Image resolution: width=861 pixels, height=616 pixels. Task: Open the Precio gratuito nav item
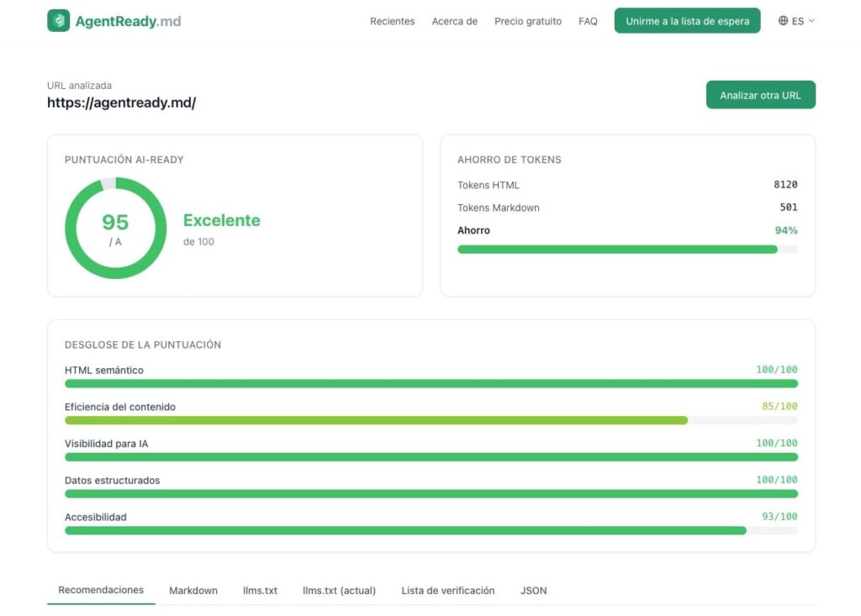click(x=527, y=21)
